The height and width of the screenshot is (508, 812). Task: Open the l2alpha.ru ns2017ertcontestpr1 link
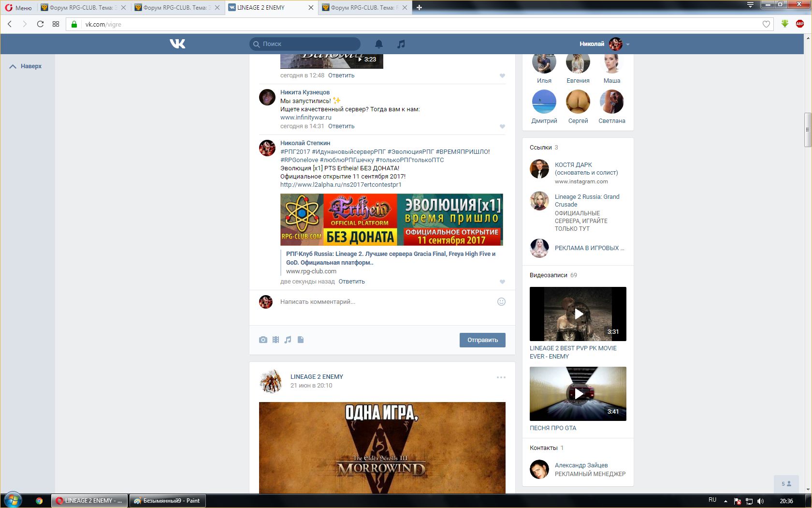341,185
